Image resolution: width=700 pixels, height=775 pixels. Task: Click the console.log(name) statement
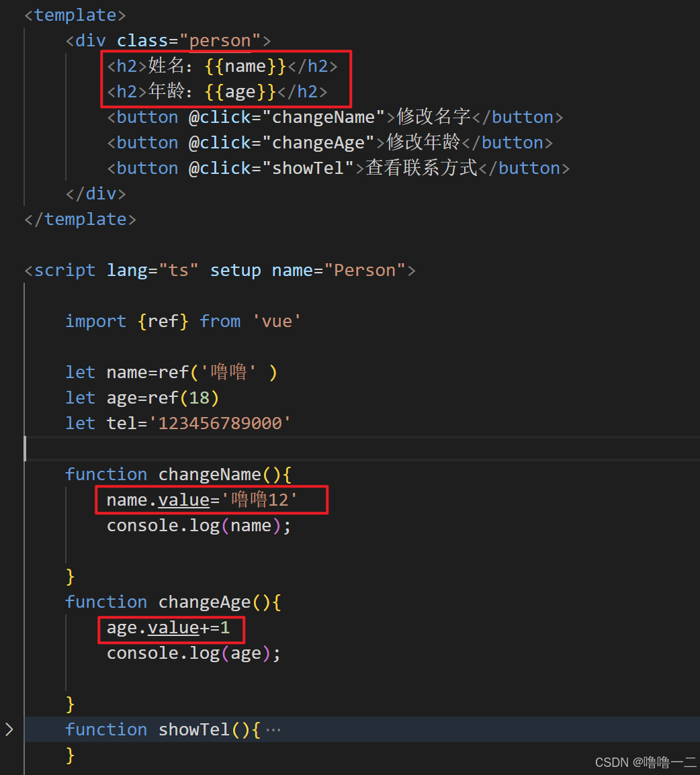tap(198, 525)
